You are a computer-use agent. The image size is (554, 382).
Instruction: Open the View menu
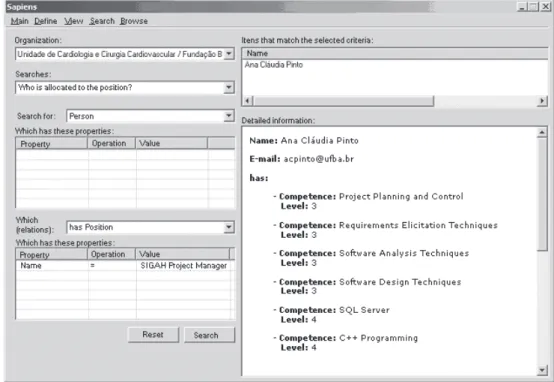coord(73,21)
